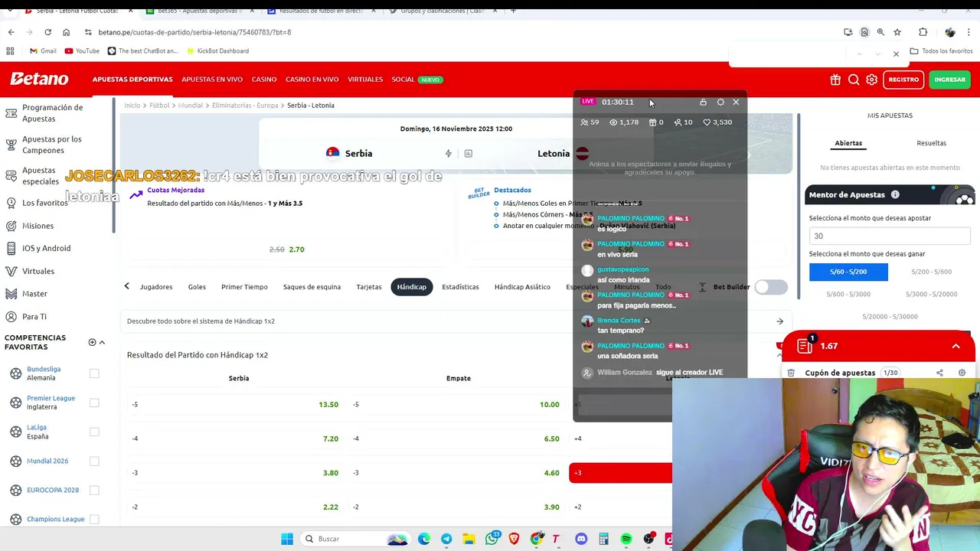Select Empate handicap -5 odds 10.00
Image resolution: width=980 pixels, height=551 pixels.
(x=456, y=404)
